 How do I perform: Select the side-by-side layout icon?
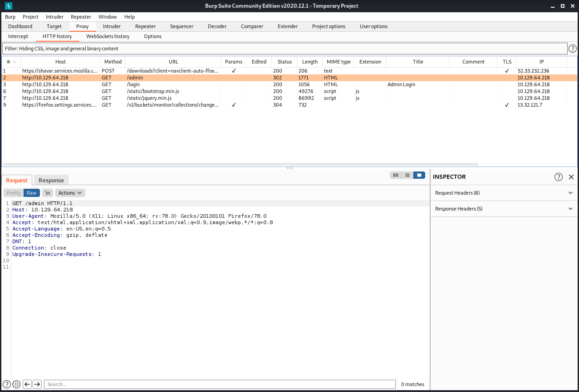(395, 175)
